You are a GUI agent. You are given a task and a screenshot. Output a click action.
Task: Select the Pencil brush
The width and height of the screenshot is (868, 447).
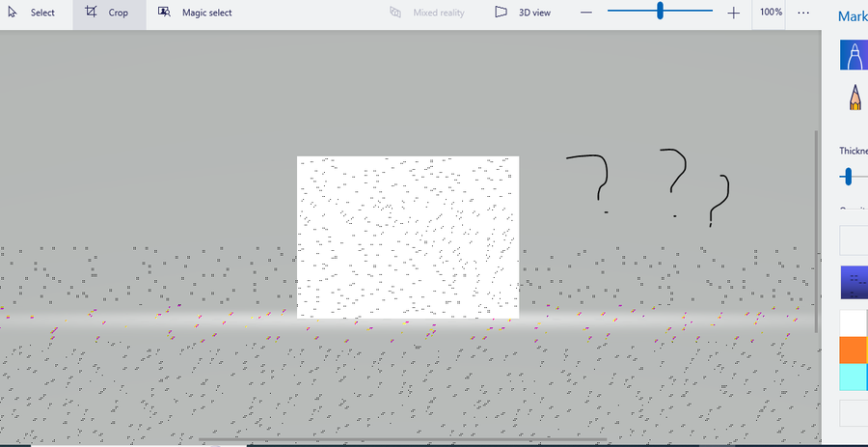coord(854,98)
